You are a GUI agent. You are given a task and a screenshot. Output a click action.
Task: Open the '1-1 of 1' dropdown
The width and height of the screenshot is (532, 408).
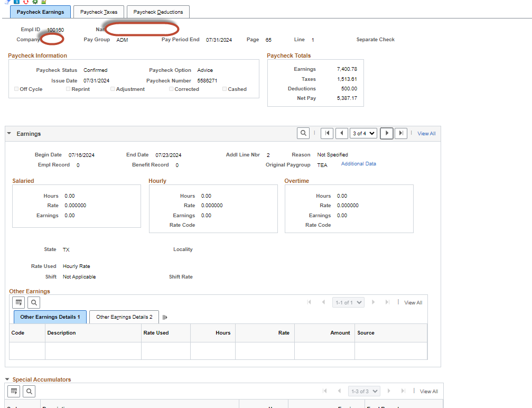[349, 302]
